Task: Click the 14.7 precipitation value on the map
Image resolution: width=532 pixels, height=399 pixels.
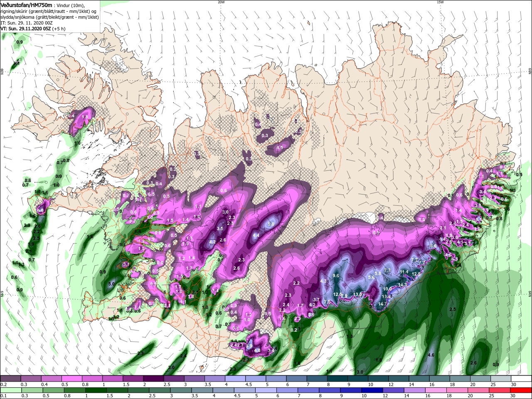Action: pyautogui.click(x=383, y=304)
